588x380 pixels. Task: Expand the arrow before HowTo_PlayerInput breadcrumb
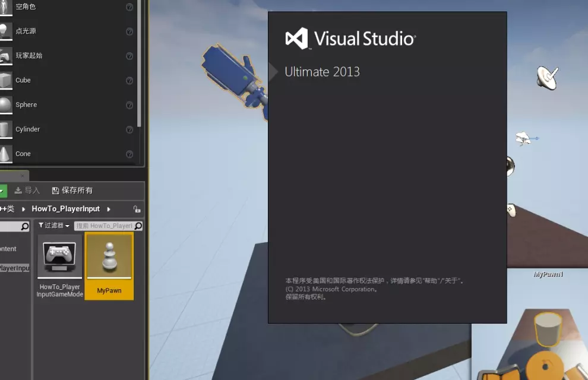[x=24, y=209]
